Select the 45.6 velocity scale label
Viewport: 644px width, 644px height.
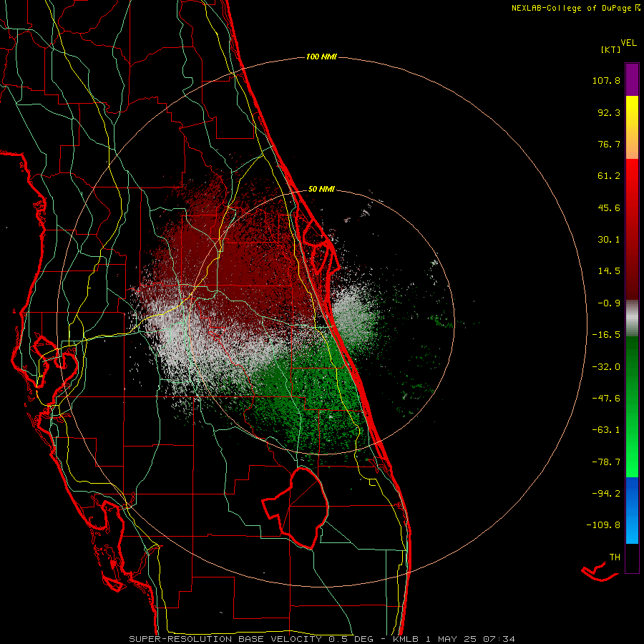click(x=609, y=208)
